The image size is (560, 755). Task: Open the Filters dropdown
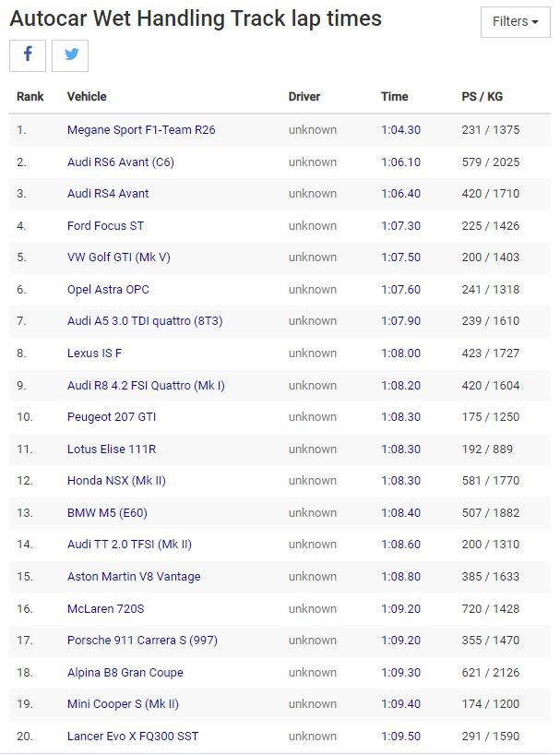[516, 21]
